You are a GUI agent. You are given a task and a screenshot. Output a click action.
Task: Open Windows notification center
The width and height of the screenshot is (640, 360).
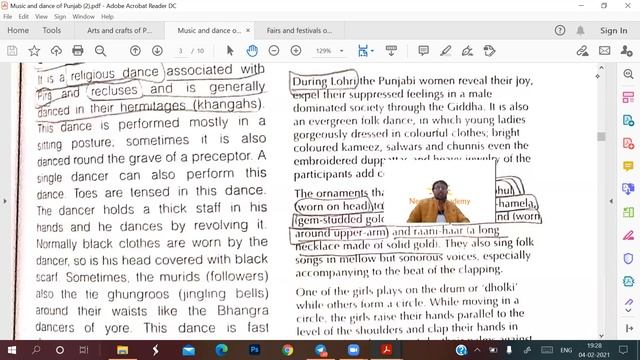(x=623, y=350)
